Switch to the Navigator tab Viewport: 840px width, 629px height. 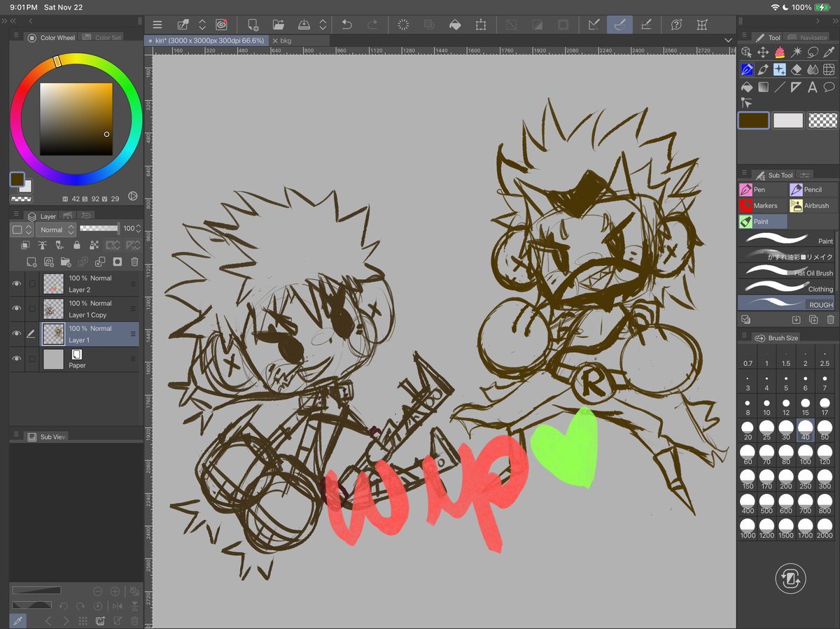[x=806, y=38]
